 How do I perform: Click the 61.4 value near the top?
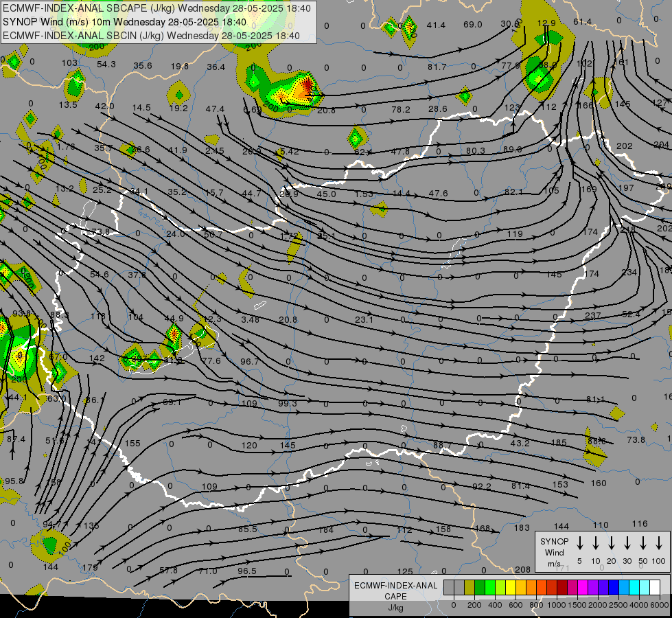click(583, 22)
